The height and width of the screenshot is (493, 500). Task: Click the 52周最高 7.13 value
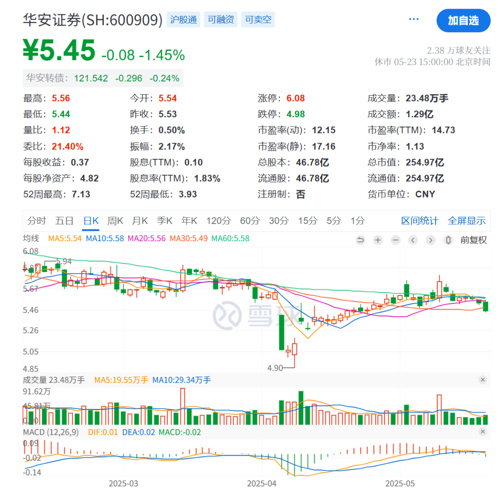81,194
